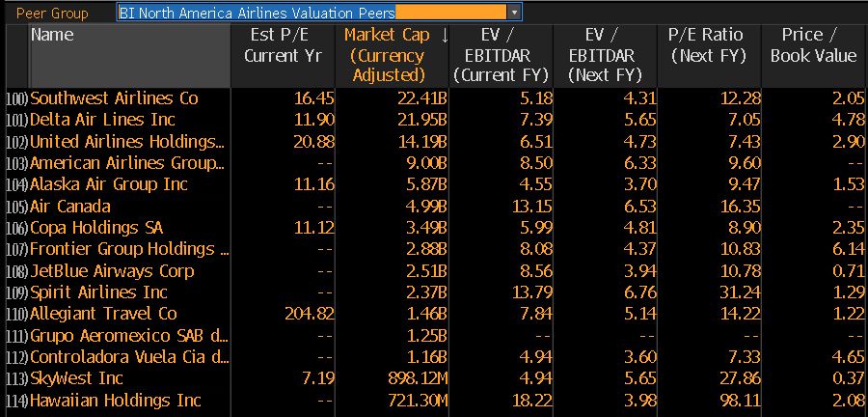
Task: Sort by the Name column header
Action: tap(52, 36)
